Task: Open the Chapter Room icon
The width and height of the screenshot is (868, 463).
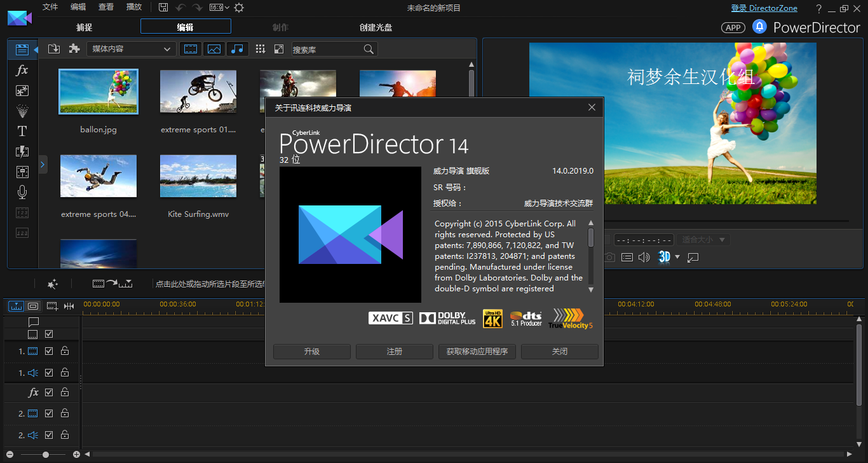Action: point(22,212)
